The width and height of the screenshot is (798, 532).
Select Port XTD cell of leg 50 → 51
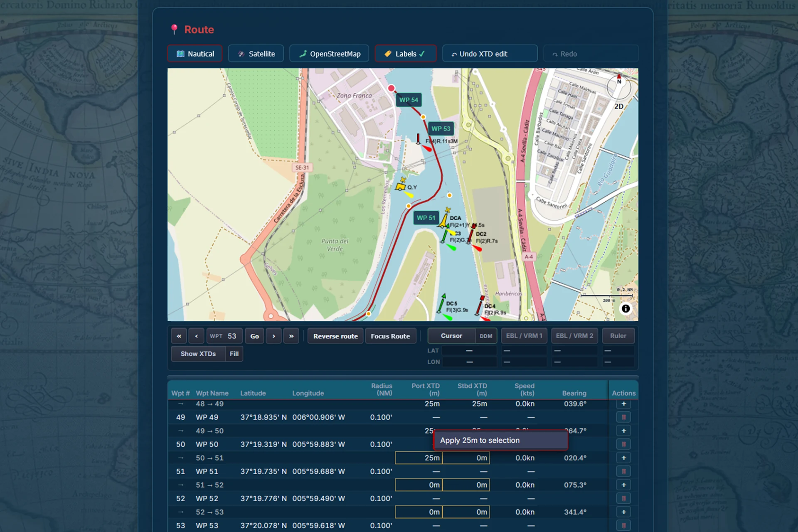coord(419,458)
